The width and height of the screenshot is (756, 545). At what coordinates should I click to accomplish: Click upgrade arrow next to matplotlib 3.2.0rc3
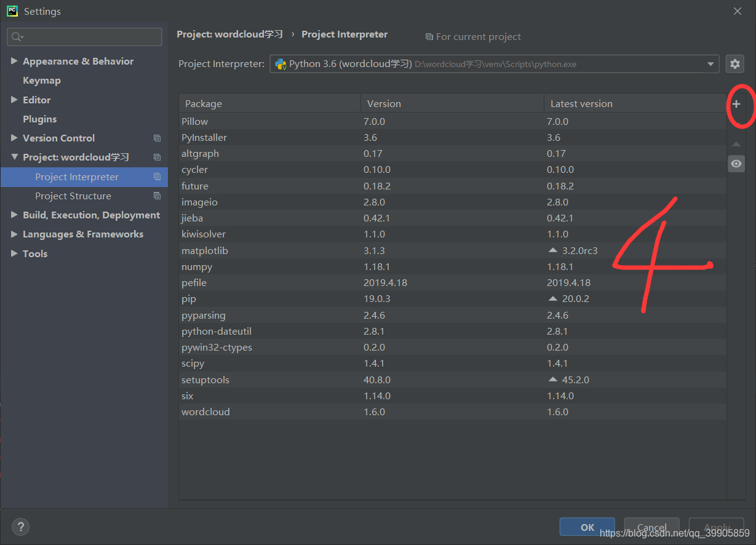click(552, 250)
